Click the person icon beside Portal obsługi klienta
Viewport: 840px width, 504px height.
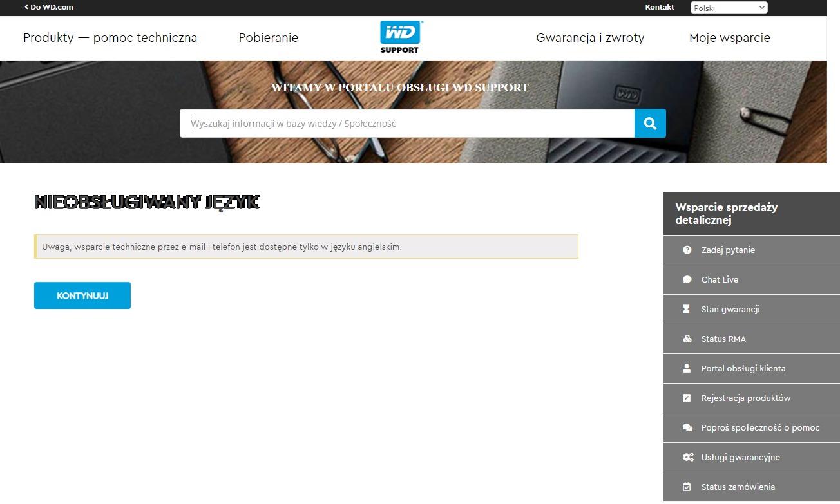point(687,368)
